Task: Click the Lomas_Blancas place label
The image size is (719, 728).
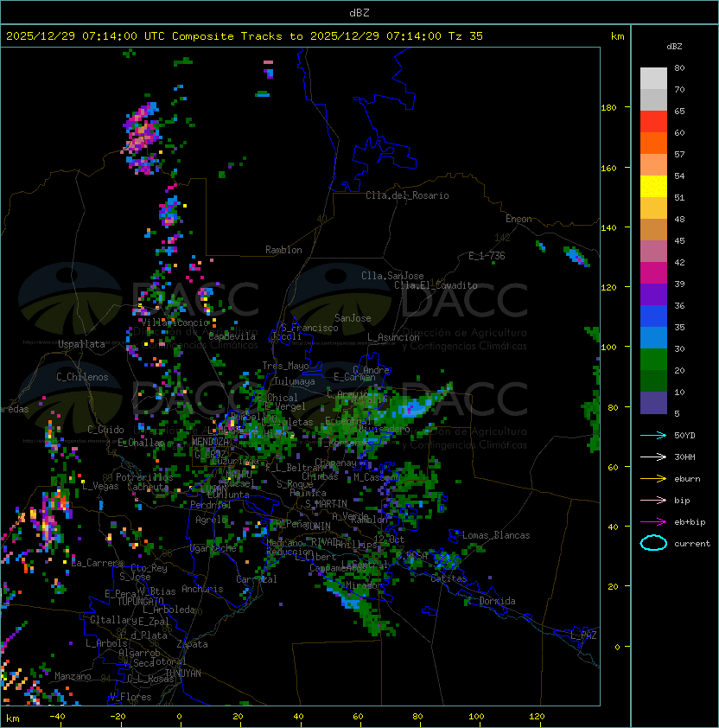Action: 496,535
